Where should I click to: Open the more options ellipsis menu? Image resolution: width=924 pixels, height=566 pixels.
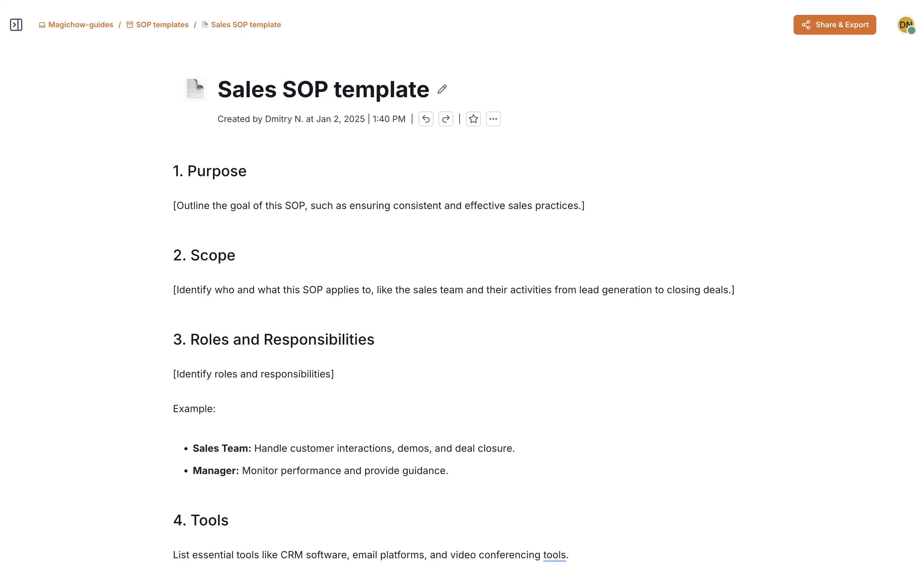pyautogui.click(x=493, y=119)
